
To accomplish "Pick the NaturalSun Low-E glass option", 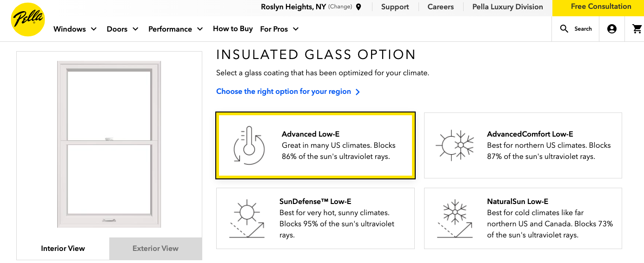I will [523, 218].
